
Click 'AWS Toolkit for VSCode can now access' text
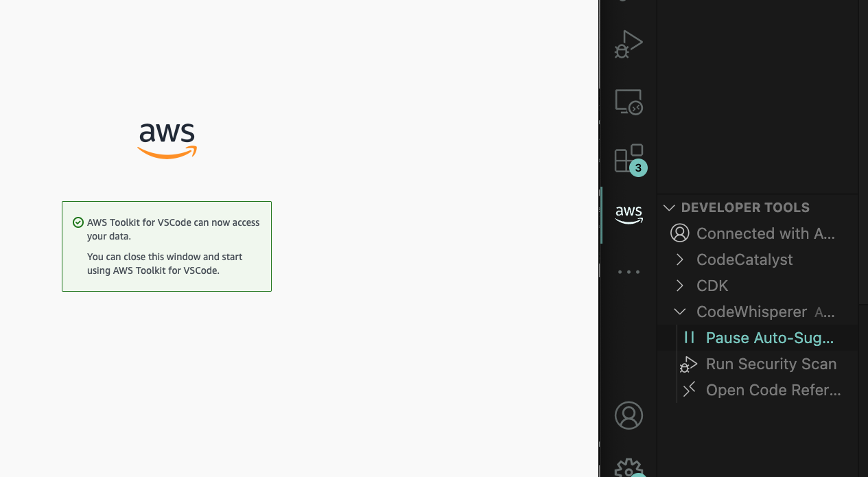click(174, 222)
